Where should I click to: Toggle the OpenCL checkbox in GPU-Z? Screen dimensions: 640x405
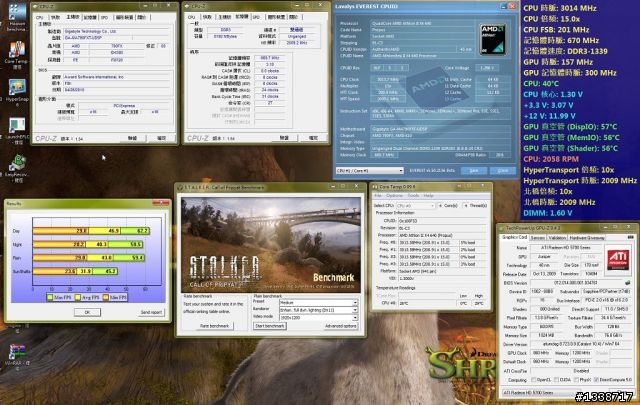pyautogui.click(x=533, y=380)
